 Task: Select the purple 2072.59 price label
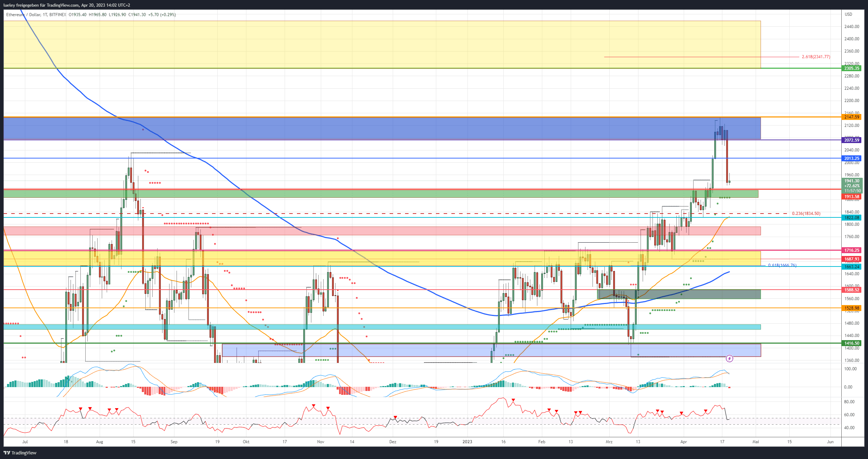tap(852, 140)
